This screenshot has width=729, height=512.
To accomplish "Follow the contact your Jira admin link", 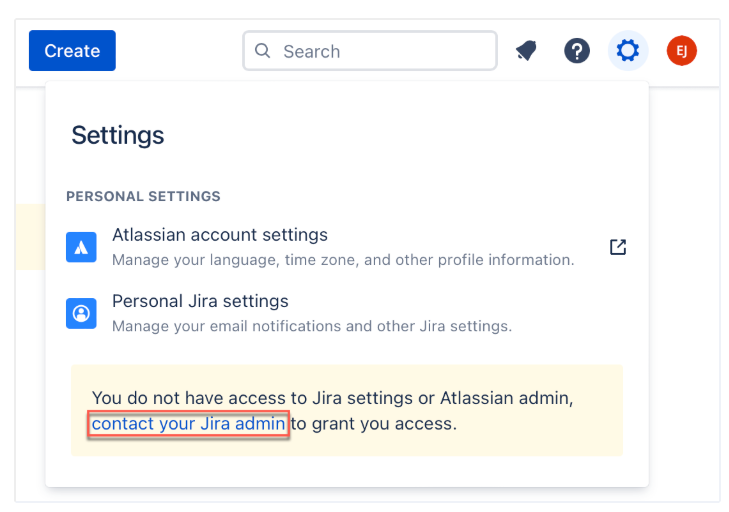I will coord(188,424).
